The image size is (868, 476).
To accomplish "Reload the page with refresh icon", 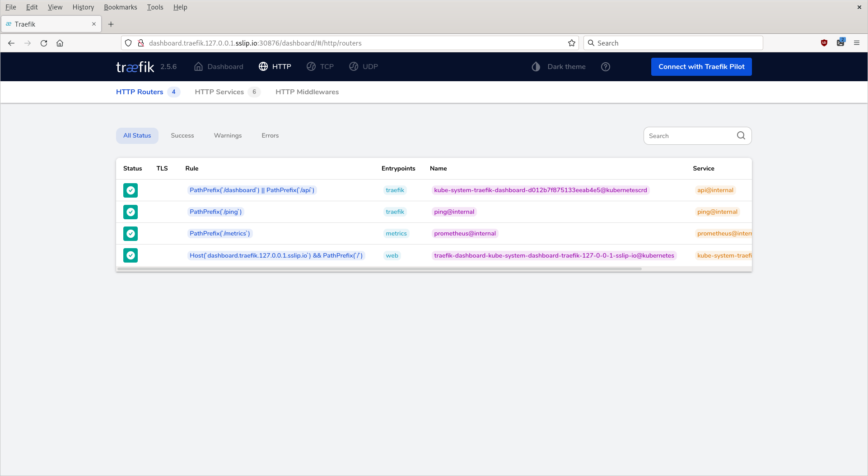I will [x=44, y=43].
